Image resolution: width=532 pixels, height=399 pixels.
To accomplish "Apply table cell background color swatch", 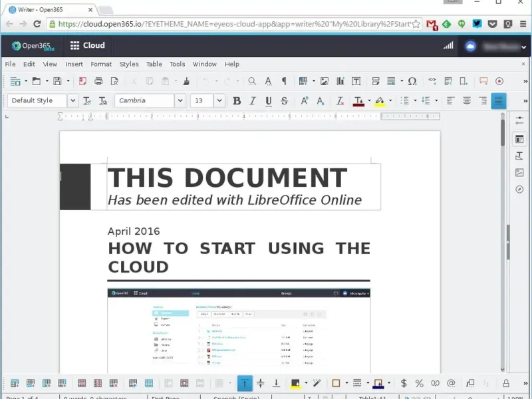I will click(295, 384).
